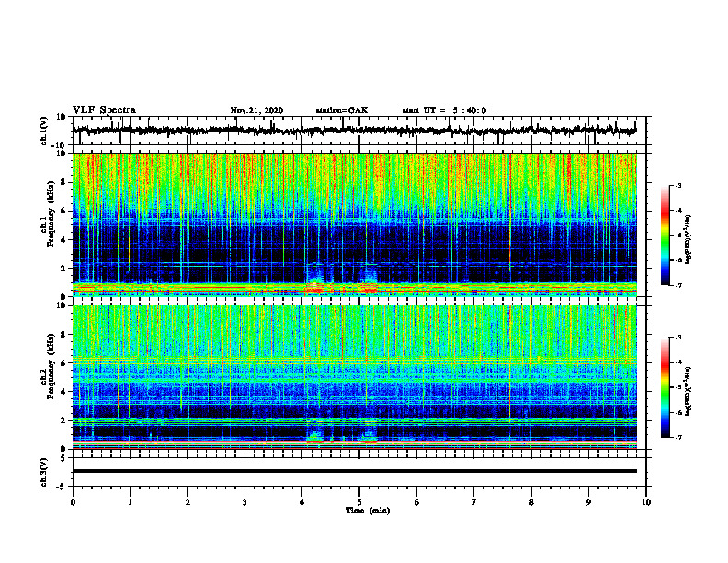Click the station=GAK label
The height and width of the screenshot is (563, 728).
[342, 110]
